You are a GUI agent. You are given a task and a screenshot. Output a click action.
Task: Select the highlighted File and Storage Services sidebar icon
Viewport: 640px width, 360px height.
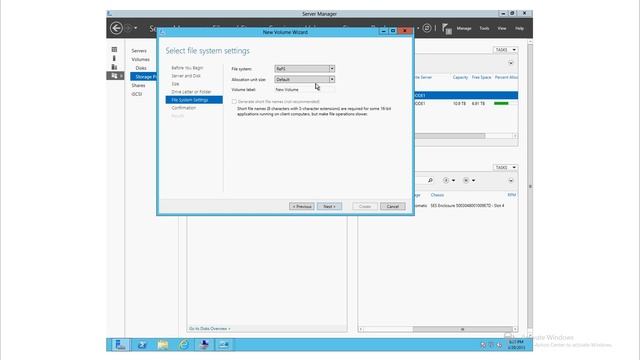115,76
